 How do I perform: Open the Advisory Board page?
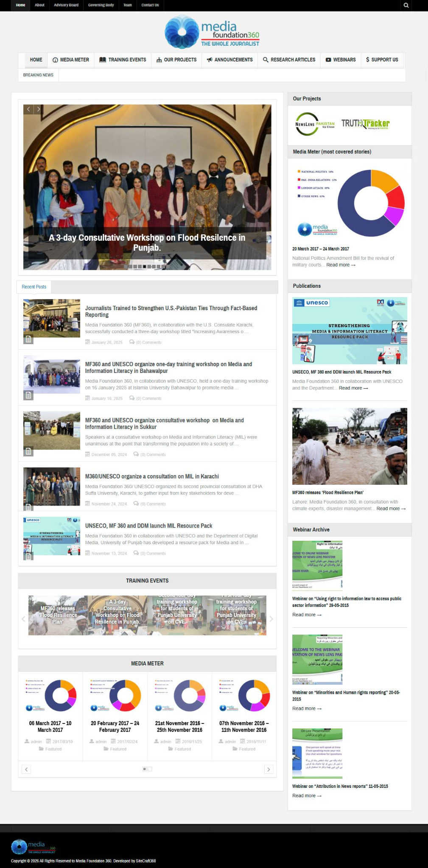tap(66, 5)
